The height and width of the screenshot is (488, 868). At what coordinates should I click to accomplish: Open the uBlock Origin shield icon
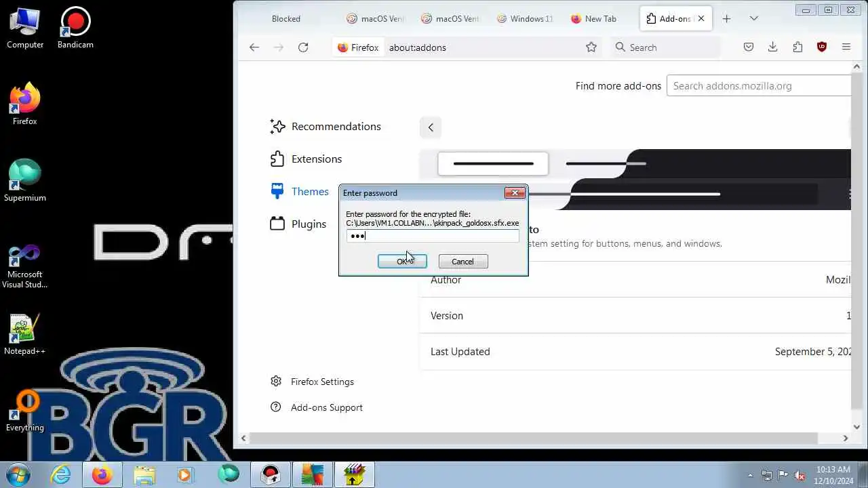(x=822, y=47)
